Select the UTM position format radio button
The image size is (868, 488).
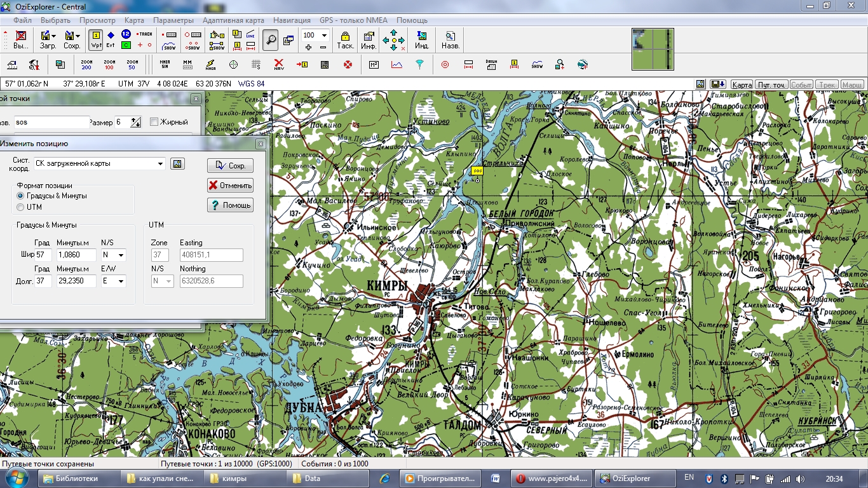tap(21, 207)
